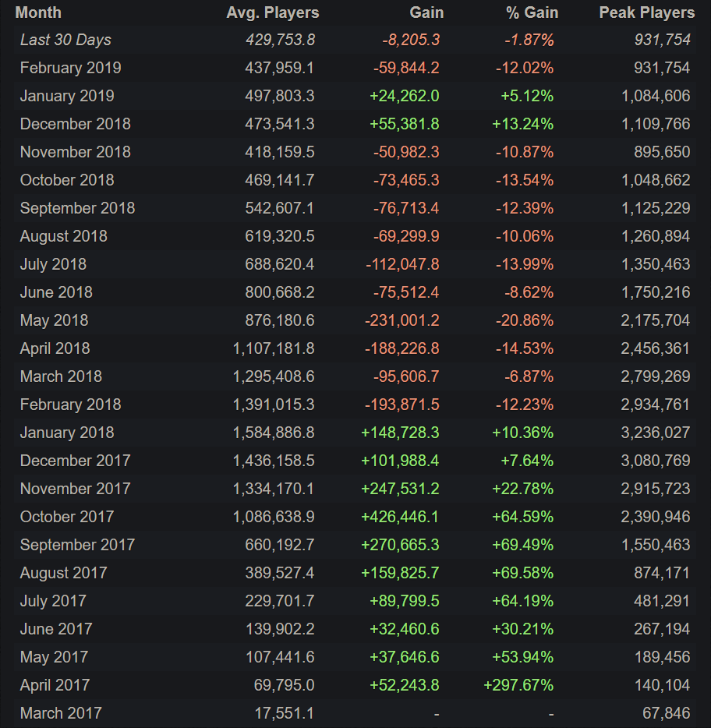711x728 pixels.
Task: Click the March 2017 month cell
Action: [61, 713]
